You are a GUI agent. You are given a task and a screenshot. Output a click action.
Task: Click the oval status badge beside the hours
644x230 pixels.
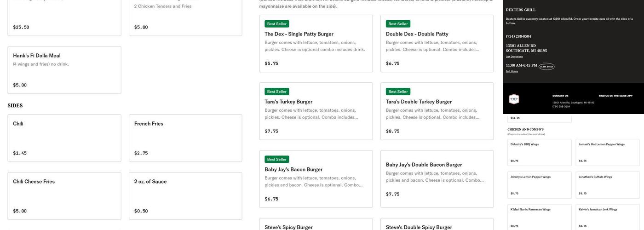click(546, 66)
